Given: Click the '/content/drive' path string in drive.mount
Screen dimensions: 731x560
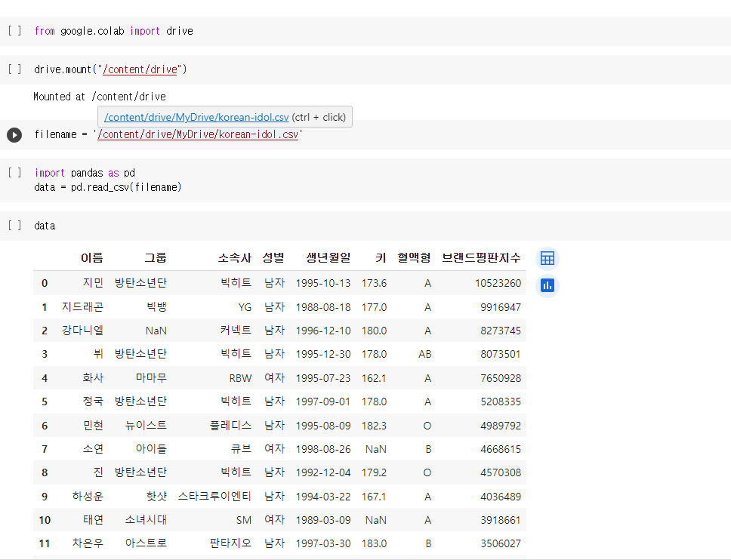Looking at the screenshot, I should point(140,69).
